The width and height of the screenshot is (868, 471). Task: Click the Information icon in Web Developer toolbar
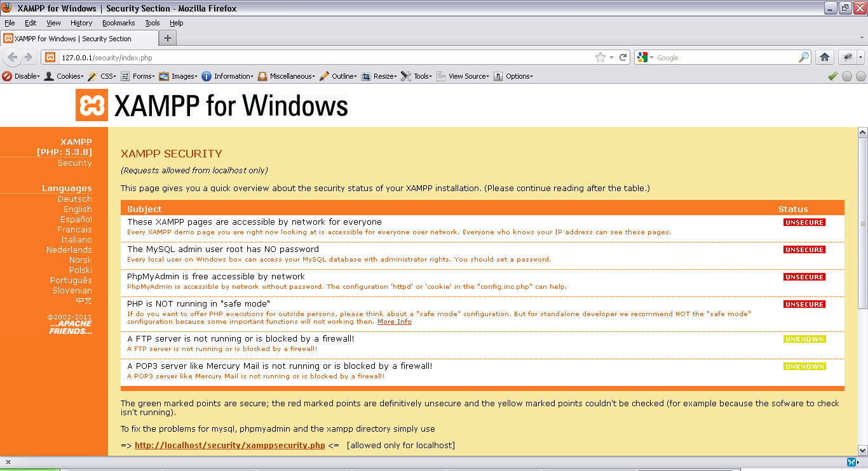pos(207,76)
